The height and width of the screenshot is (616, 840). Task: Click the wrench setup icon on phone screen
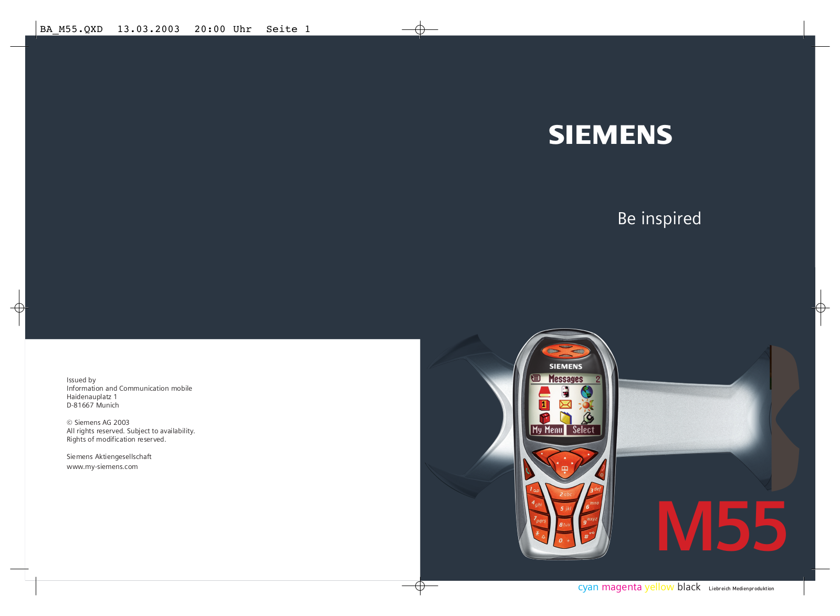point(587,418)
